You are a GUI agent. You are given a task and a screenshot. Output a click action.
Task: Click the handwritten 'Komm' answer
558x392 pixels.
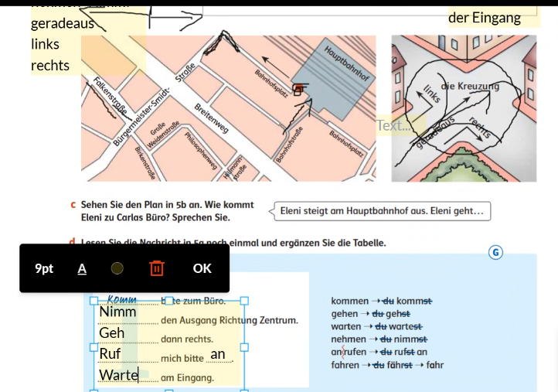tap(121, 299)
